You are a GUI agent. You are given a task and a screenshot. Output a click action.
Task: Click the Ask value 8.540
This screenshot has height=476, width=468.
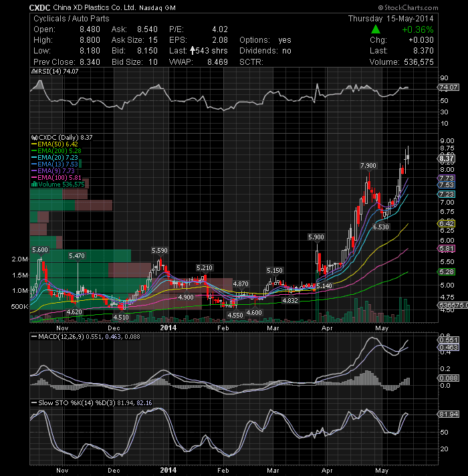click(147, 29)
